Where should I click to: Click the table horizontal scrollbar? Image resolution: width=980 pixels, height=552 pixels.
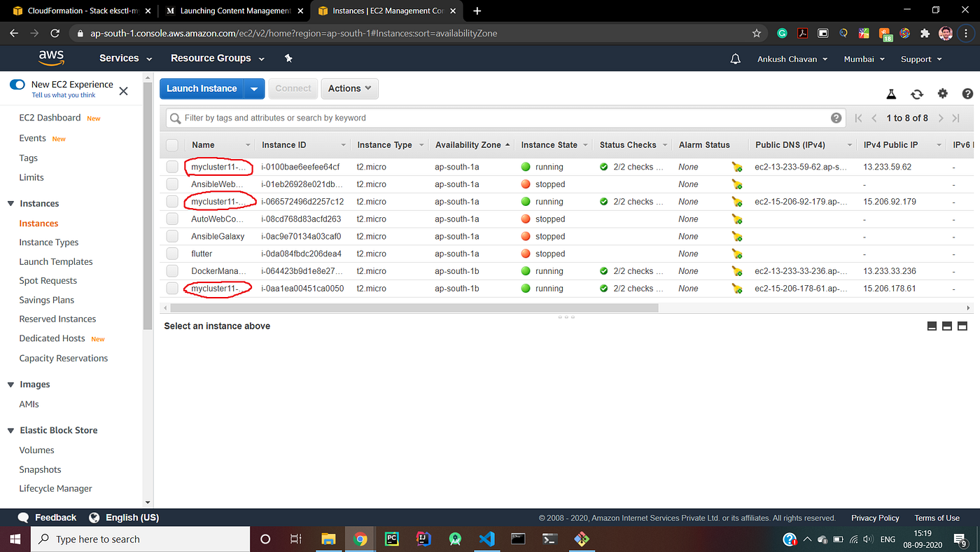(x=414, y=308)
